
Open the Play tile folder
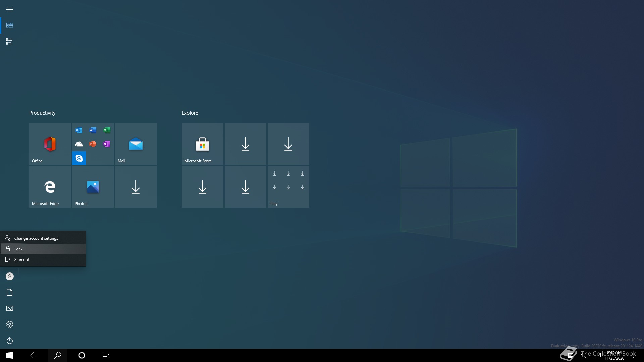[288, 187]
